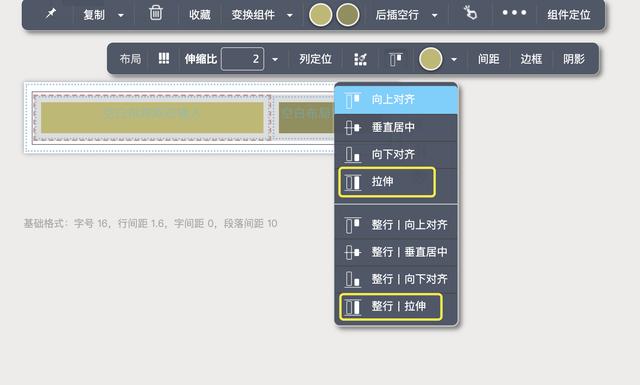Screen dimensions: 640x385
Task: Choose 整行 | 向下对齐 menu entry
Action: click(396, 279)
